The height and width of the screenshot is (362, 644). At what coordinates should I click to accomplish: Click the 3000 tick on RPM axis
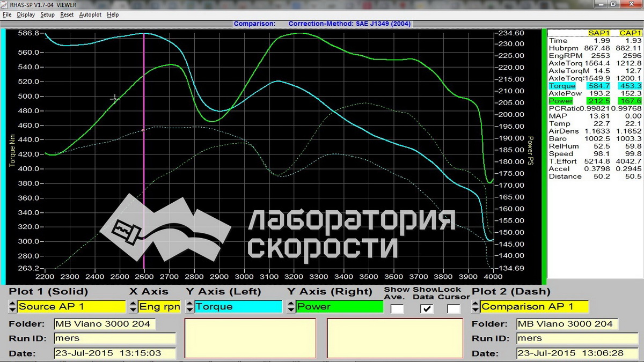click(x=244, y=276)
